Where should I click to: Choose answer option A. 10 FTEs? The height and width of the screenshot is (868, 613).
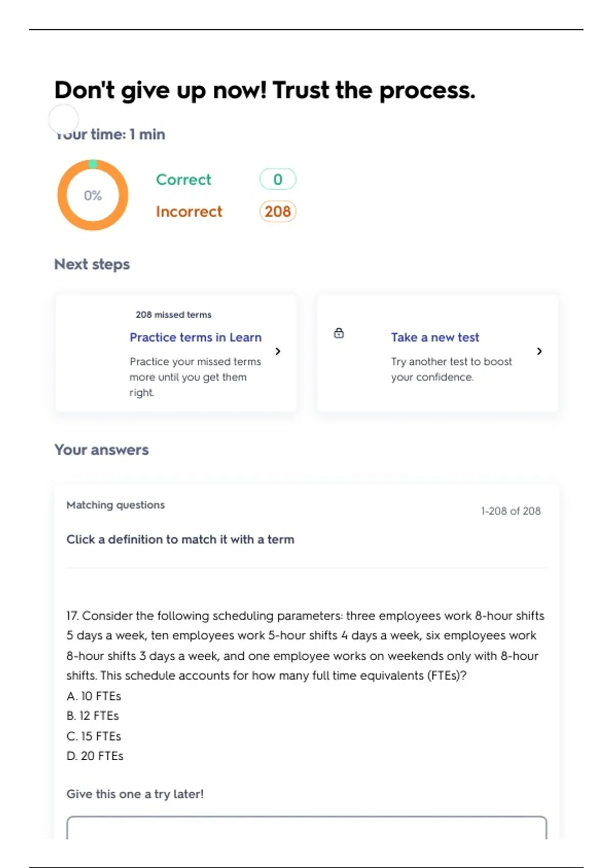point(94,696)
